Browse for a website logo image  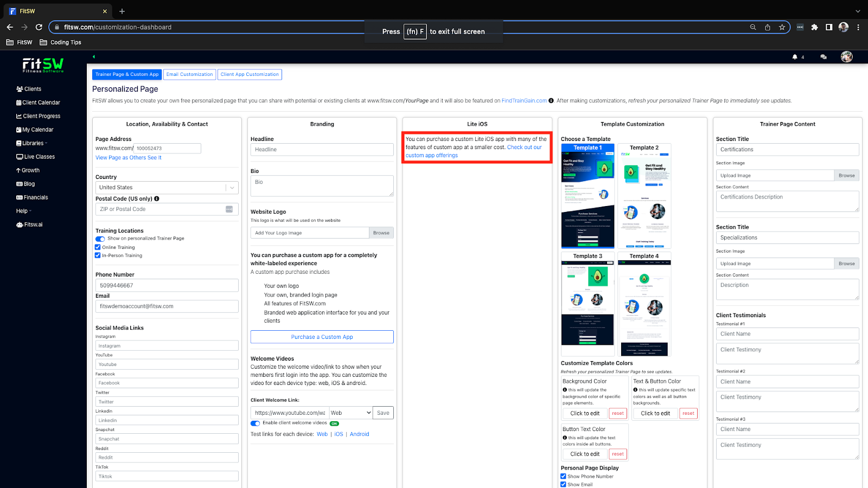[381, 233]
